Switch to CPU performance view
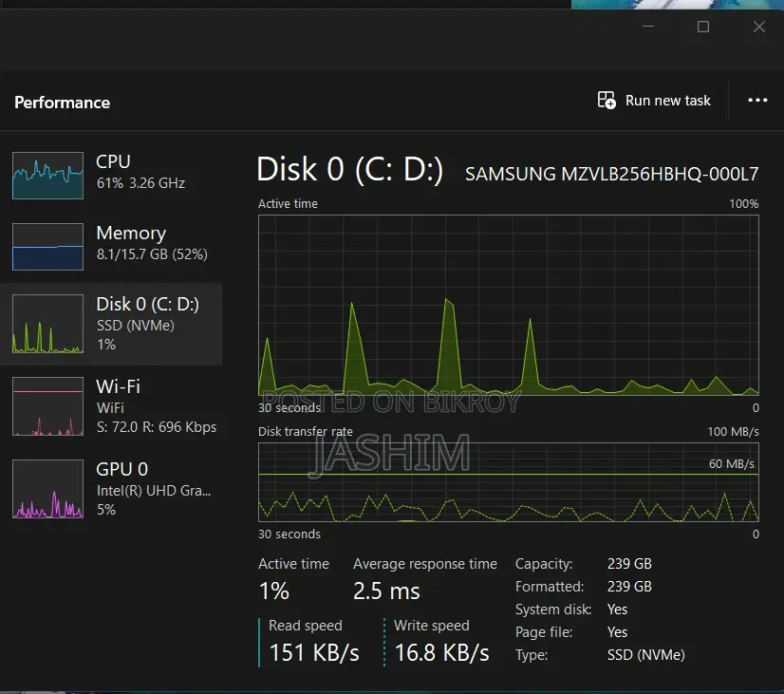784x694 pixels. pyautogui.click(x=111, y=173)
